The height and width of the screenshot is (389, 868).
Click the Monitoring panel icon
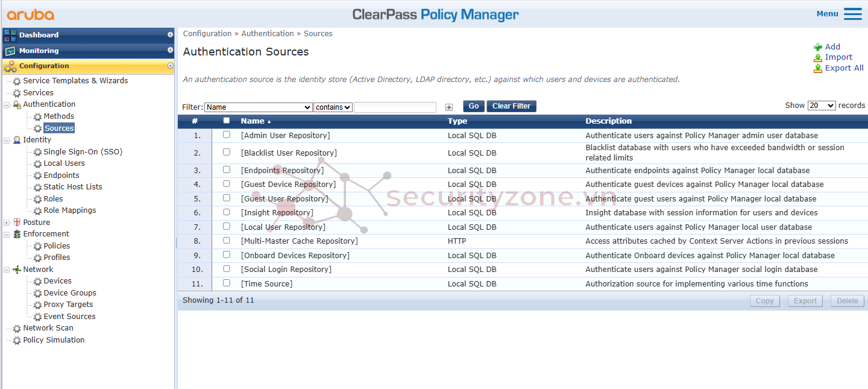pos(10,51)
